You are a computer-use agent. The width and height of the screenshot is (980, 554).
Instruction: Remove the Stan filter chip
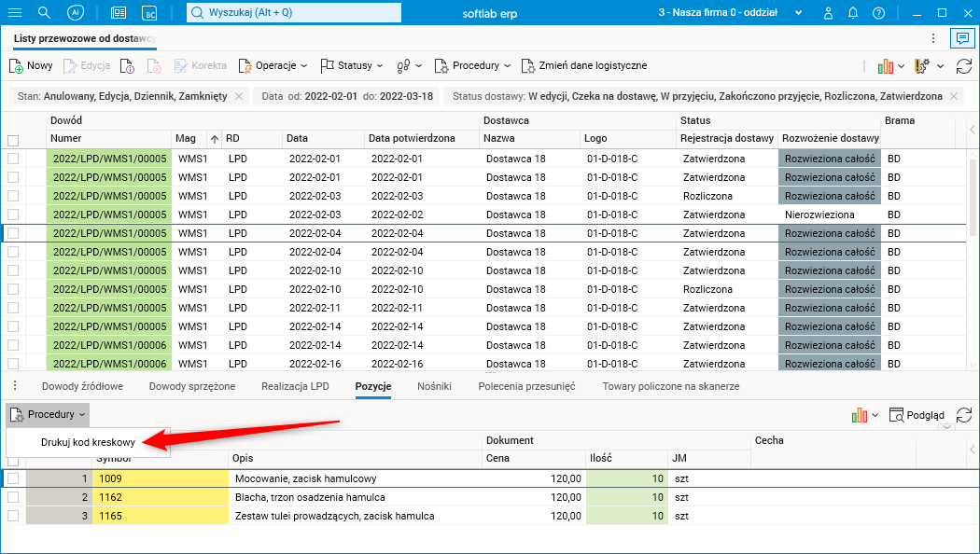click(x=239, y=96)
